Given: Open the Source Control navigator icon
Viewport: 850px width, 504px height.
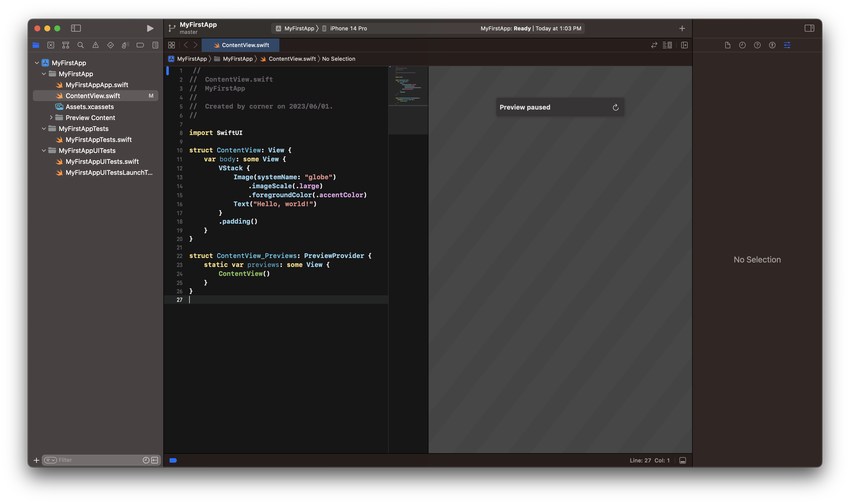Looking at the screenshot, I should (51, 45).
